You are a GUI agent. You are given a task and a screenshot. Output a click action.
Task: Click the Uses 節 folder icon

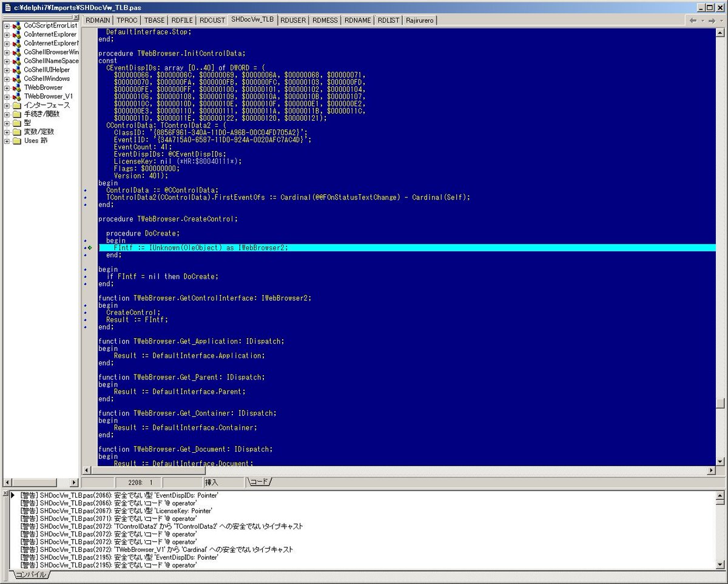[x=17, y=141]
